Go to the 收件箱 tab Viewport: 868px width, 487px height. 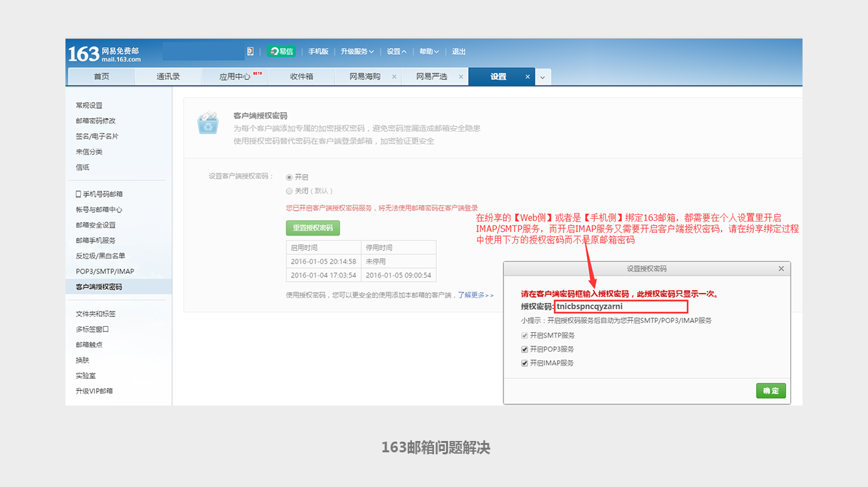coord(302,77)
